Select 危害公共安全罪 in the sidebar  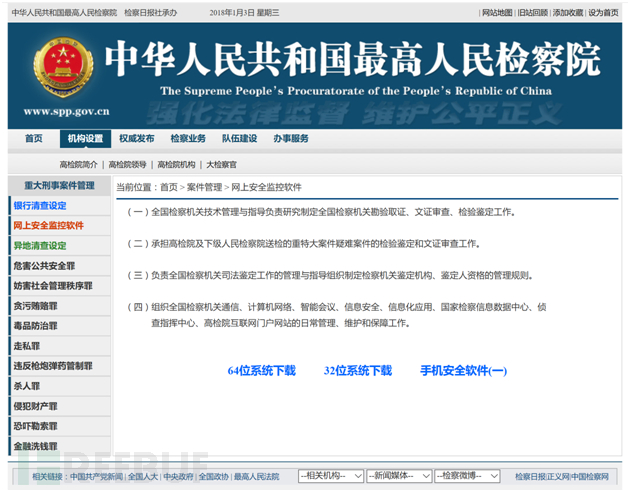click(x=44, y=266)
